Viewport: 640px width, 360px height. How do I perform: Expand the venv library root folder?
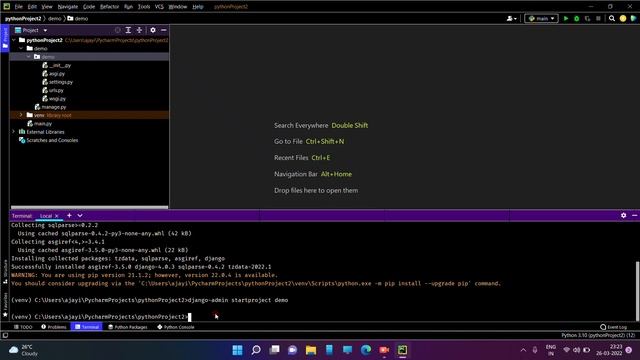pyautogui.click(x=21, y=115)
